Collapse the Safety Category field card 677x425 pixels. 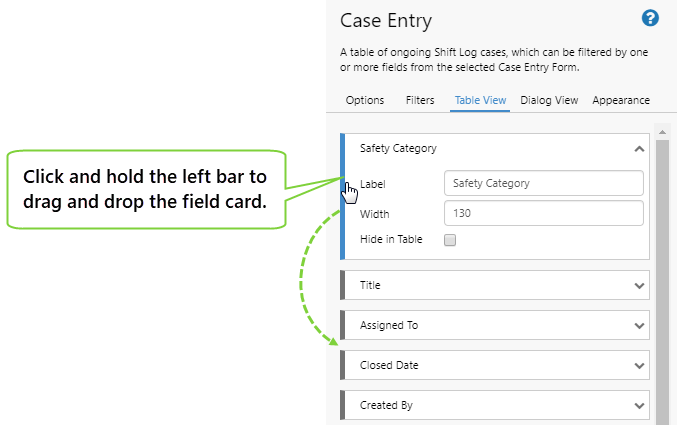639,149
